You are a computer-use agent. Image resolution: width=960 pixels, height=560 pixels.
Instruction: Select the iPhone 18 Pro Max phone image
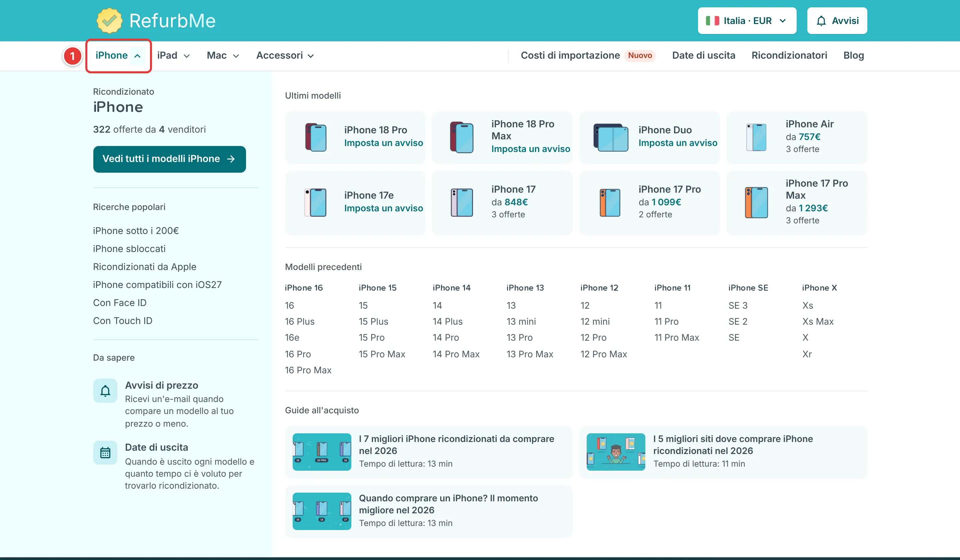click(x=462, y=137)
